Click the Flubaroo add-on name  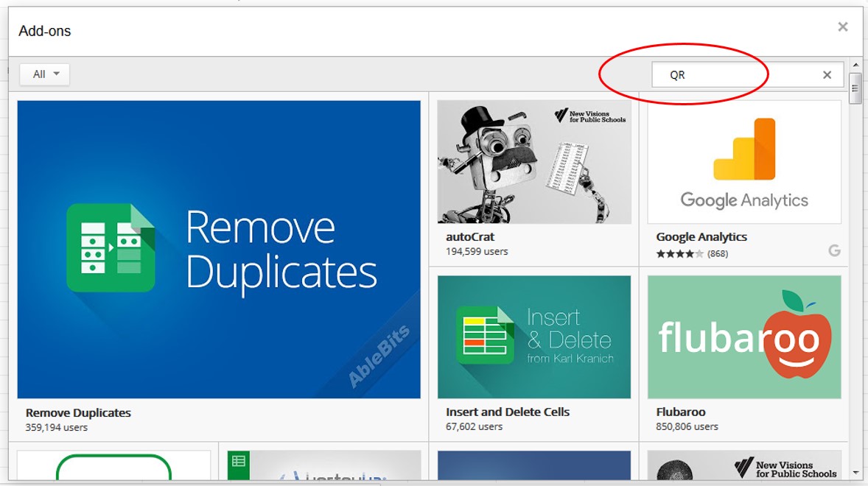[681, 412]
